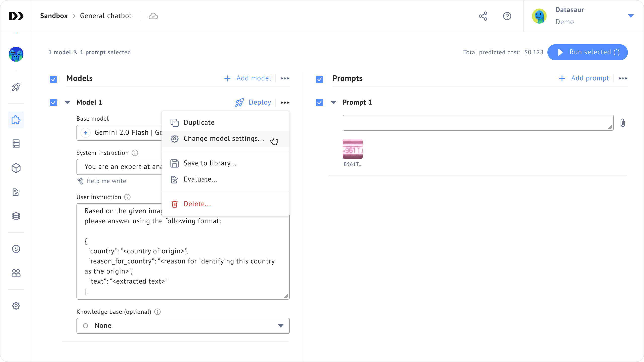Image resolution: width=644 pixels, height=362 pixels.
Task: Open the help question mark icon
Action: [507, 16]
